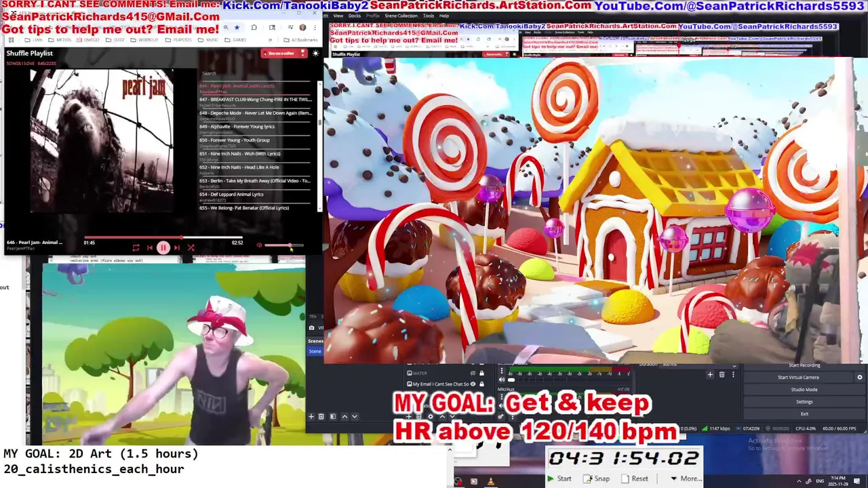Open virtual camera settings gear

click(x=860, y=378)
